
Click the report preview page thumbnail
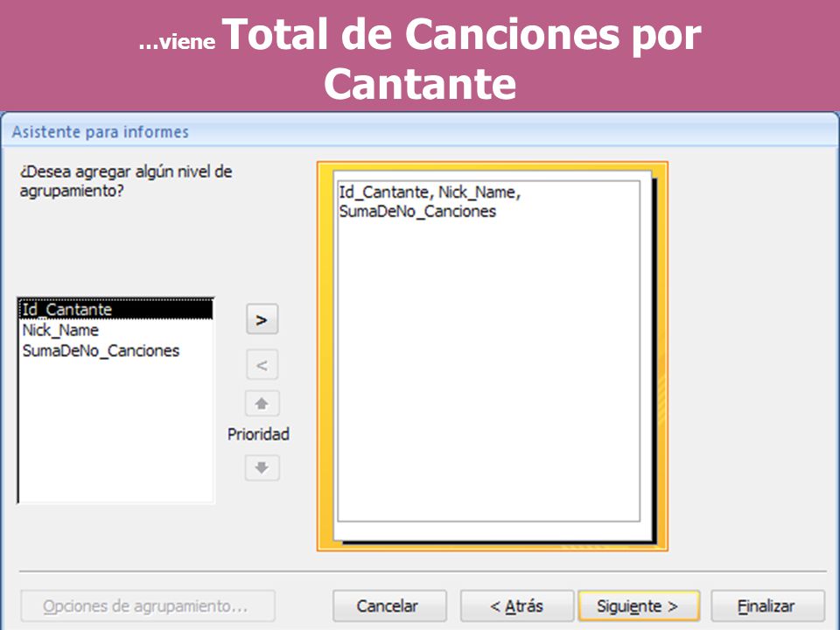(x=493, y=356)
